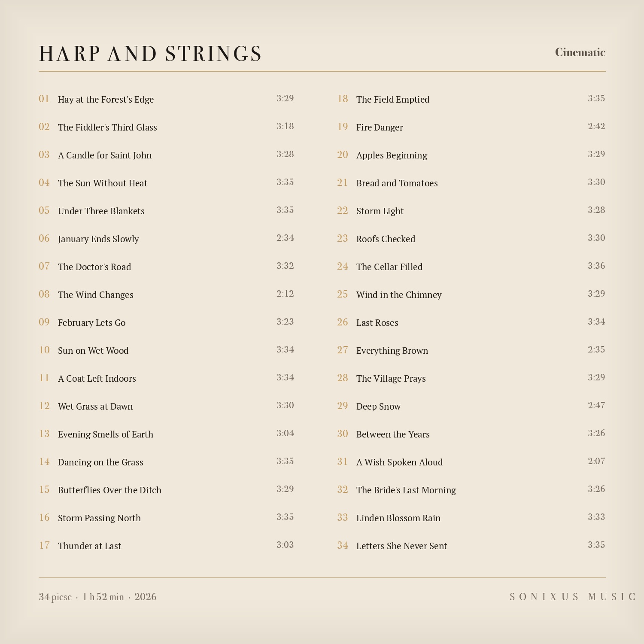Click "The Wind Changes" track title

96,295
